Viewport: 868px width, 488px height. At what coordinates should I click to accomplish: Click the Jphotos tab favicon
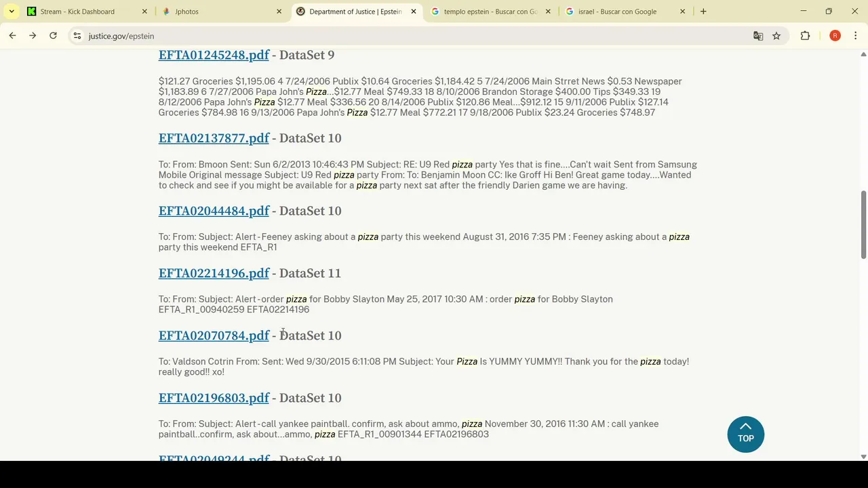point(166,12)
